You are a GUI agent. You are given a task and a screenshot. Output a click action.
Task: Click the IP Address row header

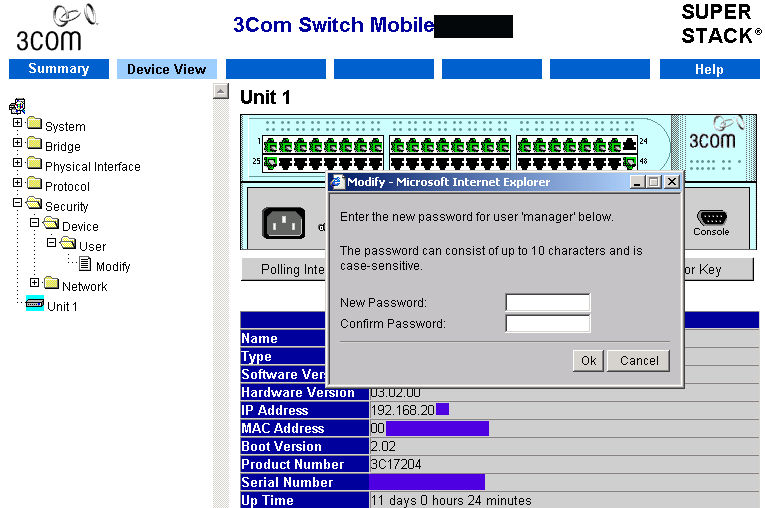click(305, 410)
